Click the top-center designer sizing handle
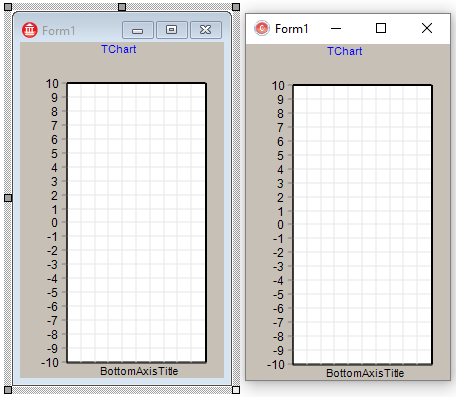This screenshot has width=456, height=397. point(122,7)
